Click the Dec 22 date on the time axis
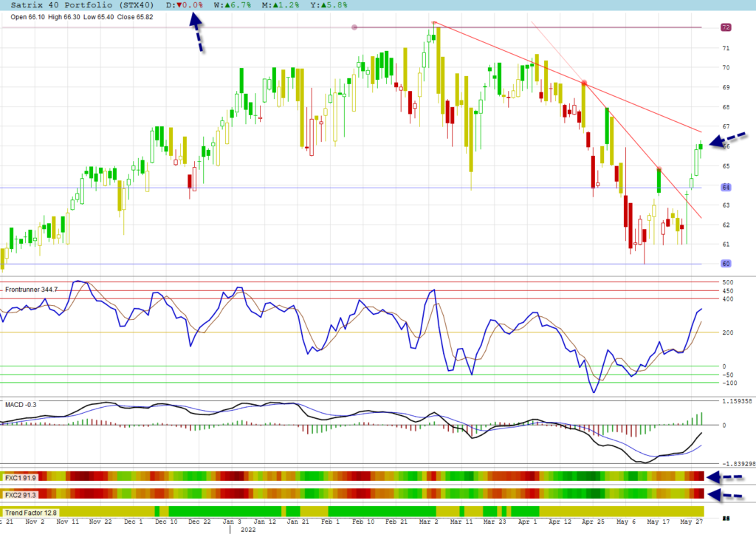Screen dimensions: 756x543 click(199, 522)
